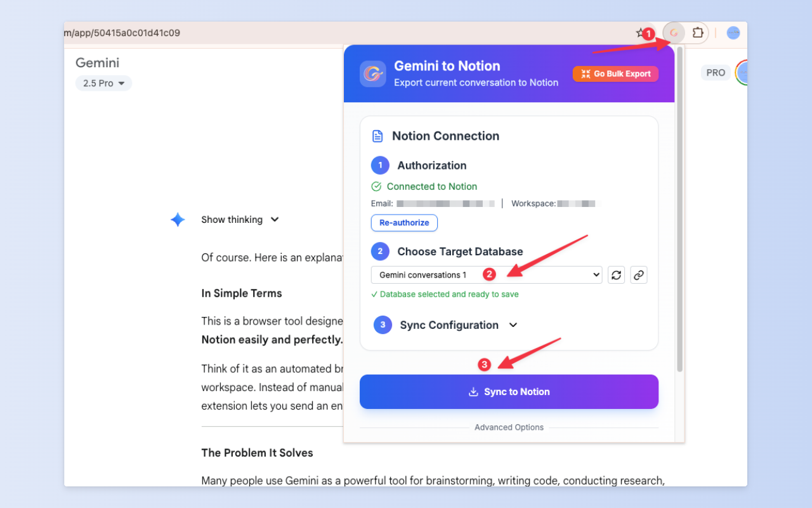Click the Gemini sparkle icon beside the response
Screen dimensions: 812x508
pos(178,219)
